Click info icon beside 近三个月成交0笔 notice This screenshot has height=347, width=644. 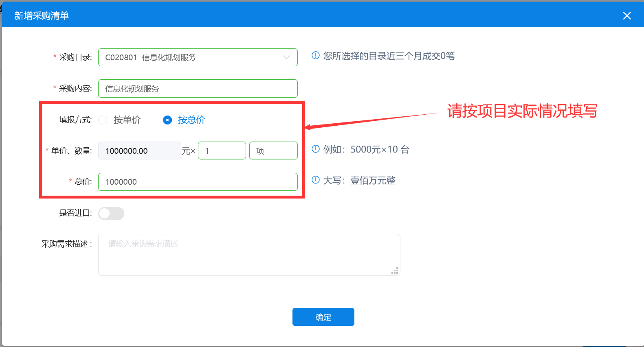(x=316, y=56)
